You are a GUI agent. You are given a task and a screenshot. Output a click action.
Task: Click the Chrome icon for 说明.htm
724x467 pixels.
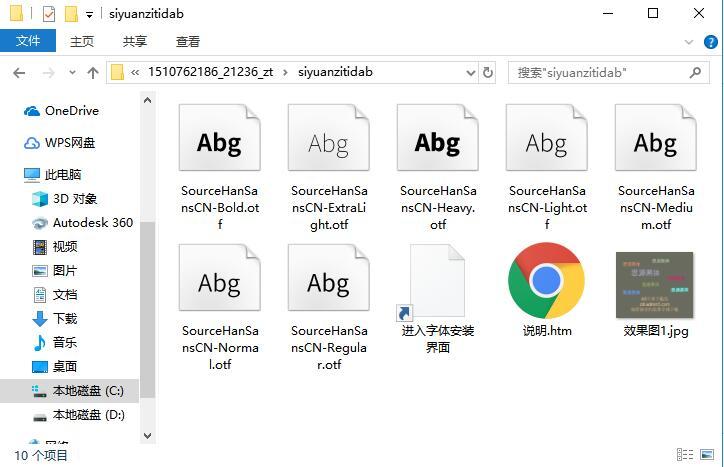pos(546,280)
